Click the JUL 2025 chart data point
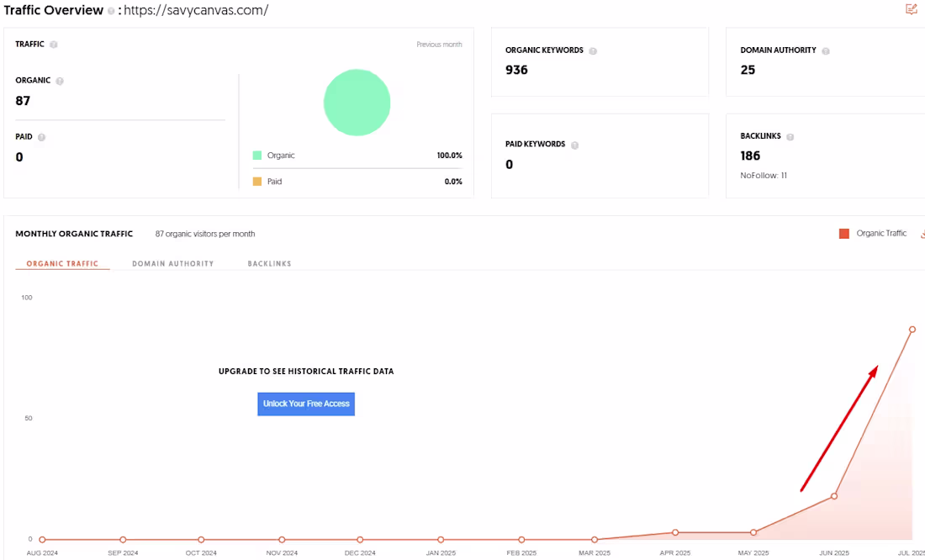This screenshot has width=925, height=560. point(912,330)
